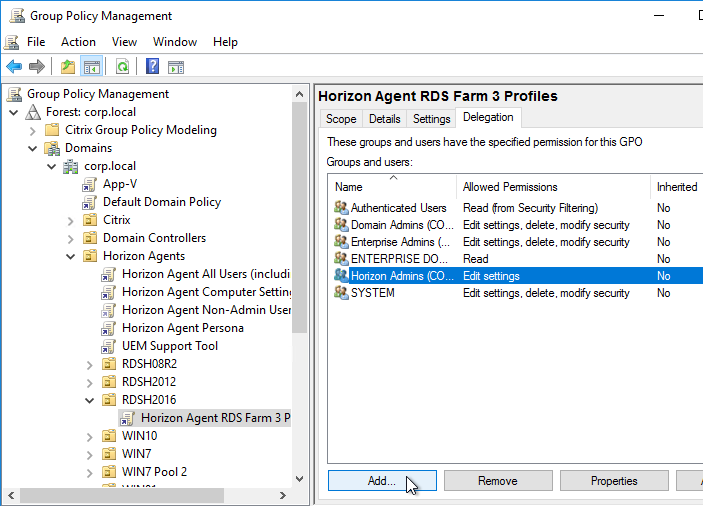Click the UEM Support Tool GPO icon

coord(108,346)
